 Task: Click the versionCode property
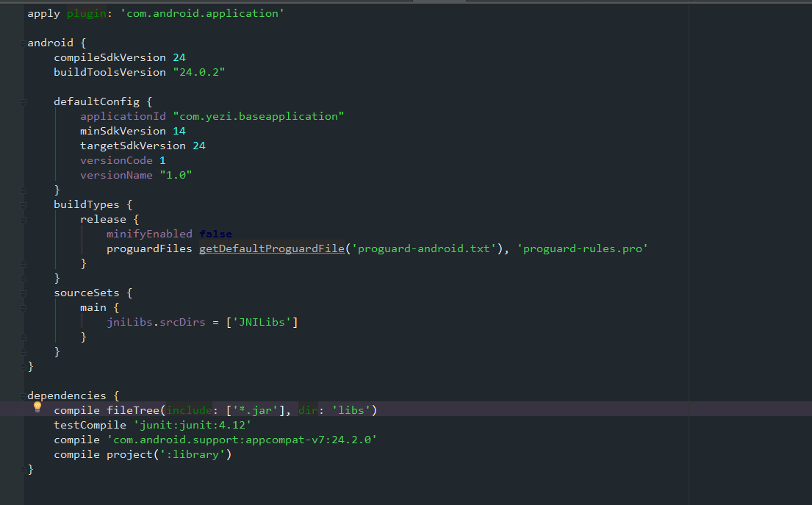click(x=117, y=160)
